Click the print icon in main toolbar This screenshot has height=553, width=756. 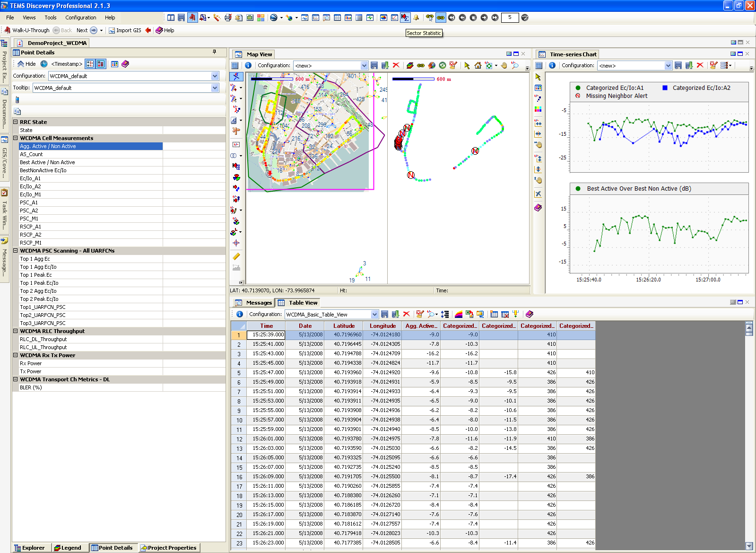(228, 18)
